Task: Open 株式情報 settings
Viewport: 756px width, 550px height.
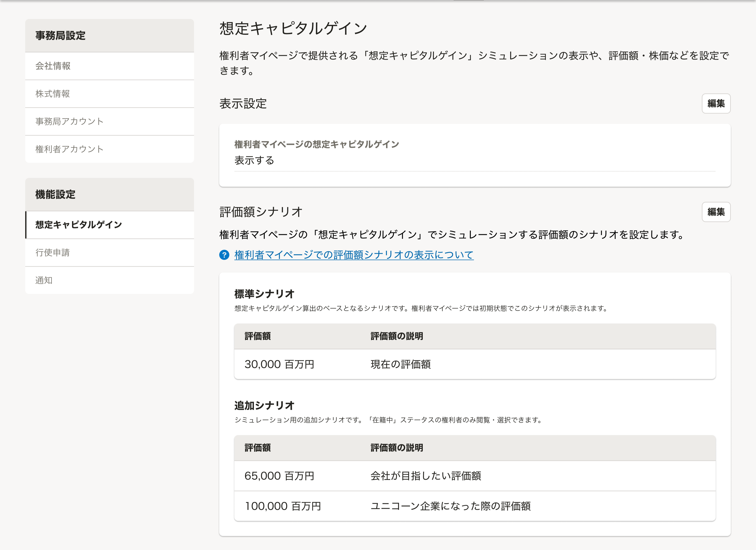Action: (109, 94)
